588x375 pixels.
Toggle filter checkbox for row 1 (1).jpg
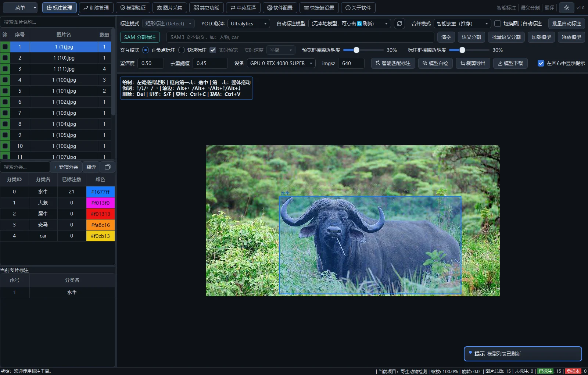[5, 47]
